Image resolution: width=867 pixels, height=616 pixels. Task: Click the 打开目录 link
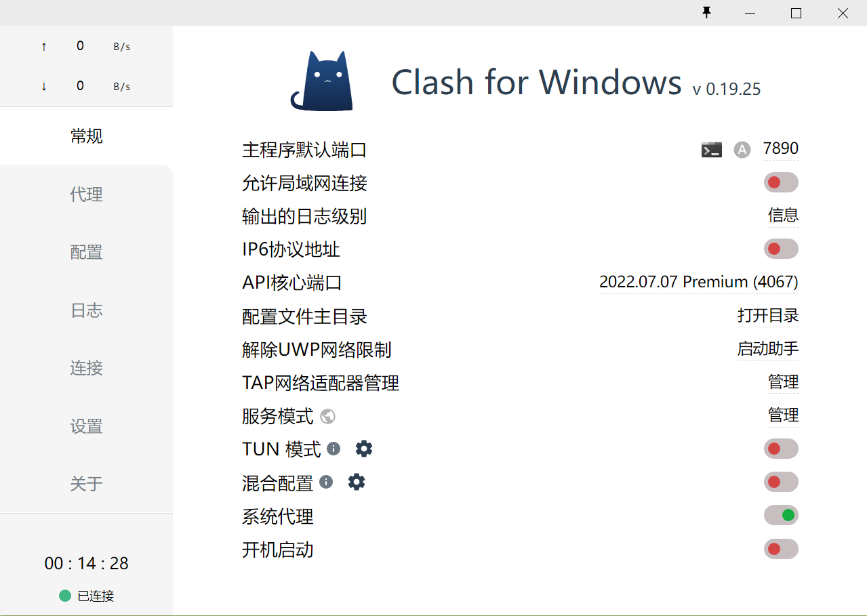point(768,316)
